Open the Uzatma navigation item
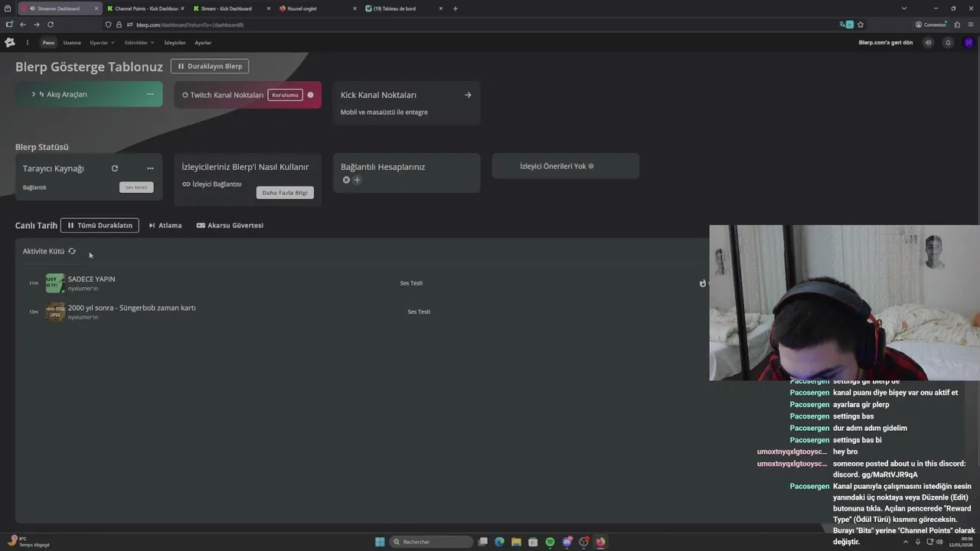 coord(72,43)
